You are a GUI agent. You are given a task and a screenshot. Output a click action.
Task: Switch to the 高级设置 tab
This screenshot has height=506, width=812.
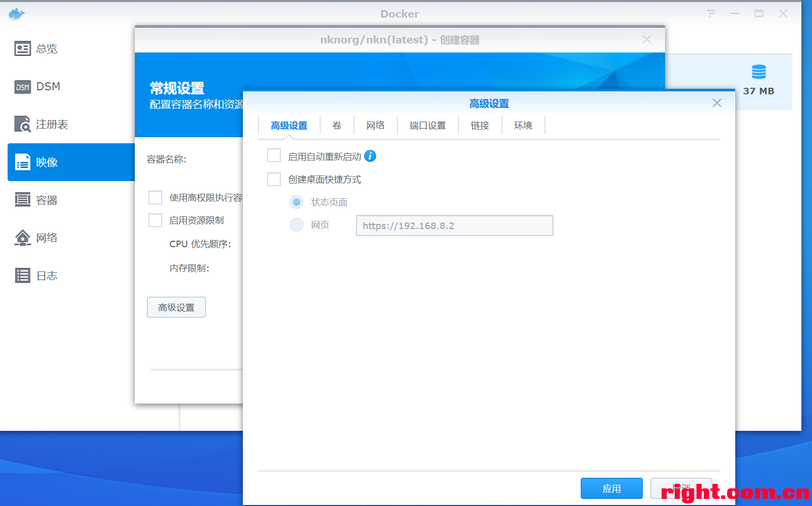(x=289, y=126)
